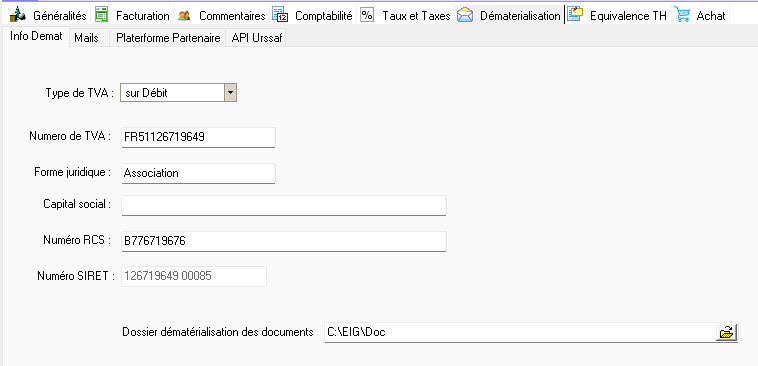
Task: Open the Mails sub-tab
Action: click(x=89, y=38)
